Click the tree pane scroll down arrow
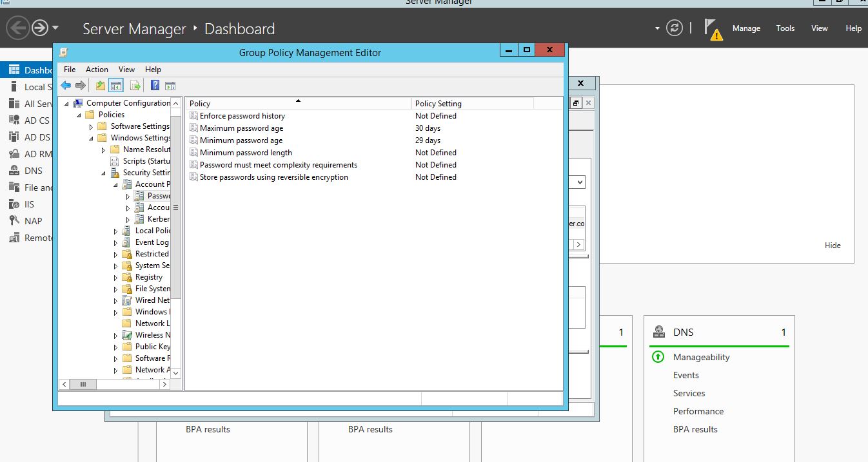868x462 pixels. tap(175, 373)
